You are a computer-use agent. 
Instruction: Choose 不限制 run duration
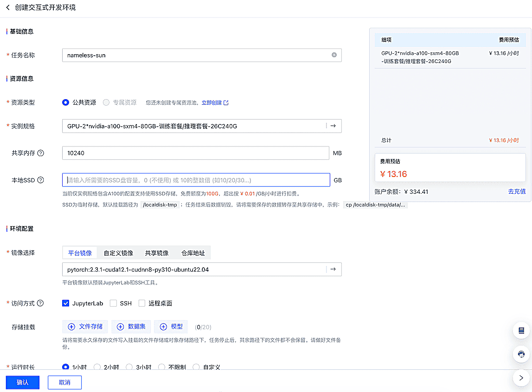pos(162,367)
